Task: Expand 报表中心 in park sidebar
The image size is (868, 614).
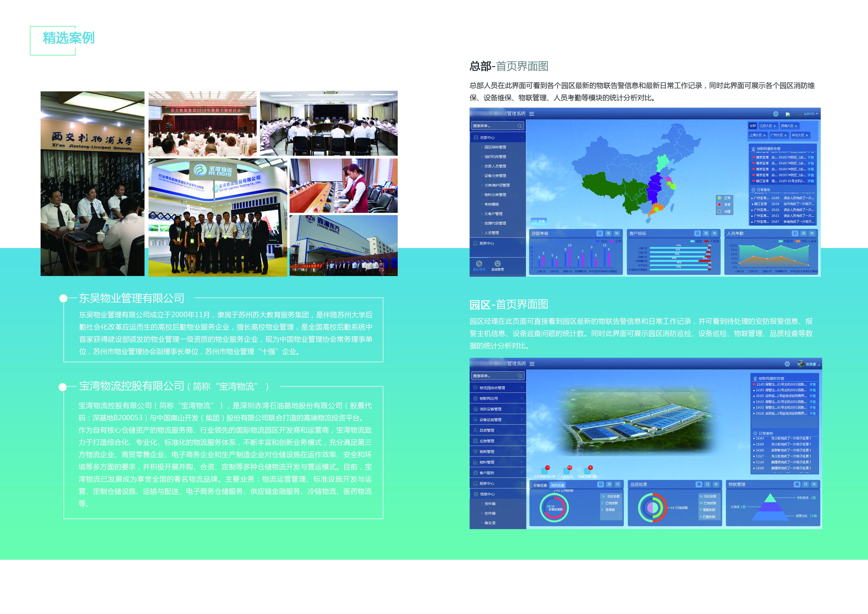Action: pyautogui.click(x=522, y=483)
